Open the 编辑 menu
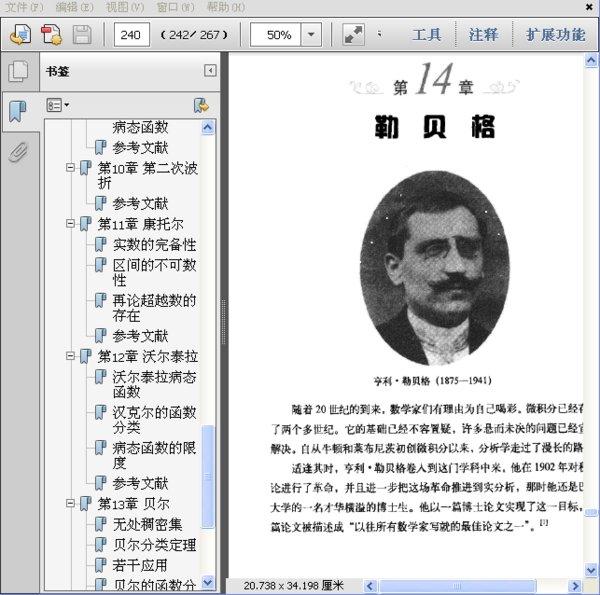Screen dimensions: 600x595 74,7
